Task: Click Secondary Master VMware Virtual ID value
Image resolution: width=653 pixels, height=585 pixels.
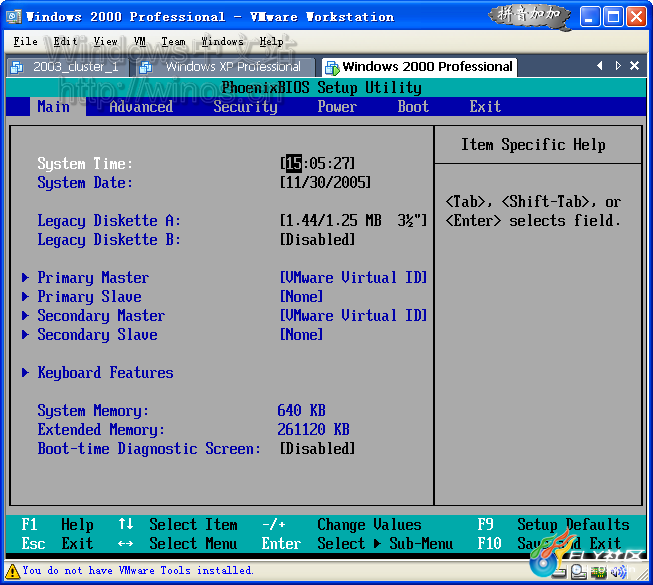Action: click(x=354, y=316)
